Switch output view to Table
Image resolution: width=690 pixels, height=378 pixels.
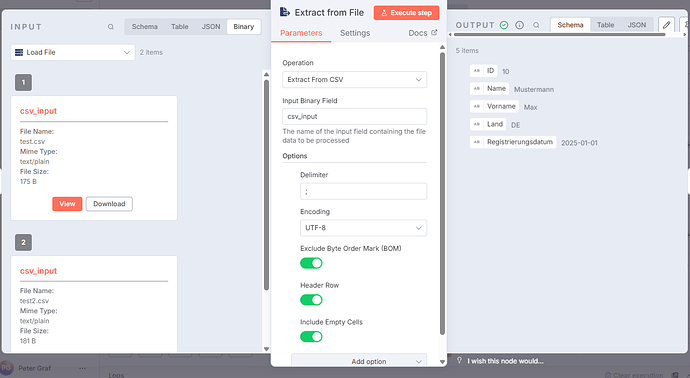(605, 25)
